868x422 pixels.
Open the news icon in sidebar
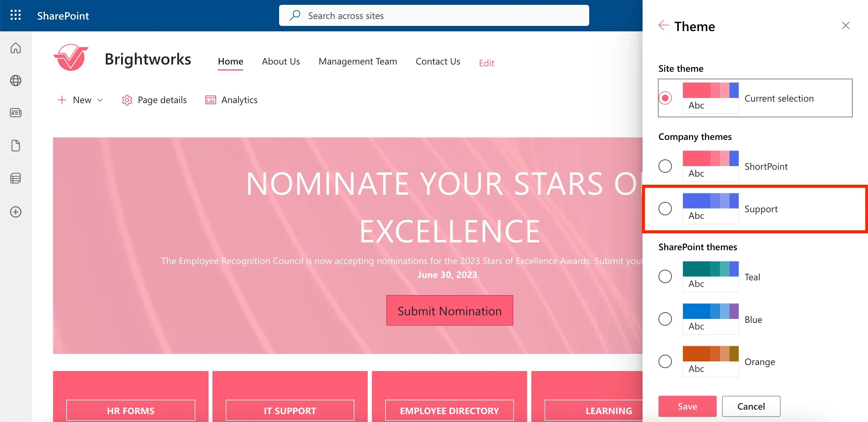coord(15,112)
